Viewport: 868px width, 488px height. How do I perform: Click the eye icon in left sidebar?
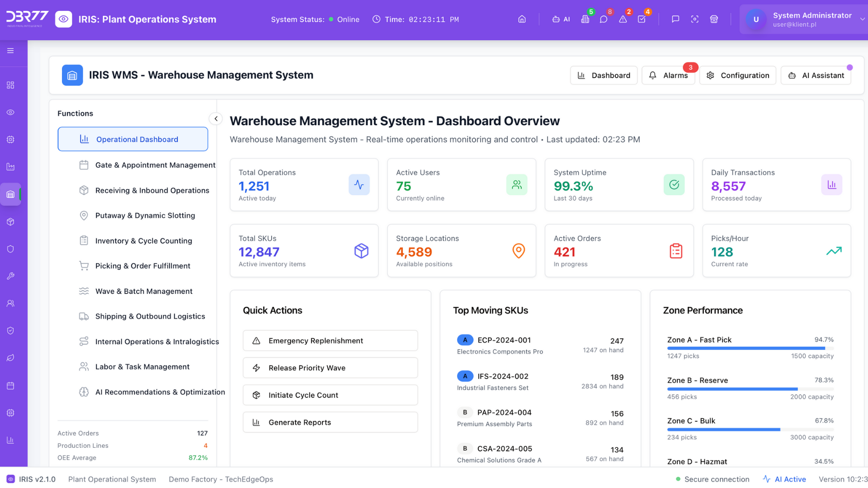coord(10,113)
